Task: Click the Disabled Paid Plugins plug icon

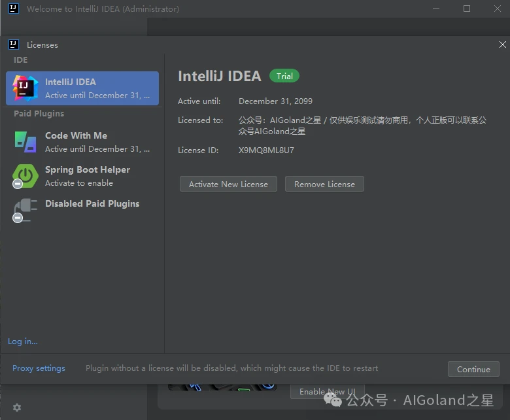Action: tap(25, 210)
